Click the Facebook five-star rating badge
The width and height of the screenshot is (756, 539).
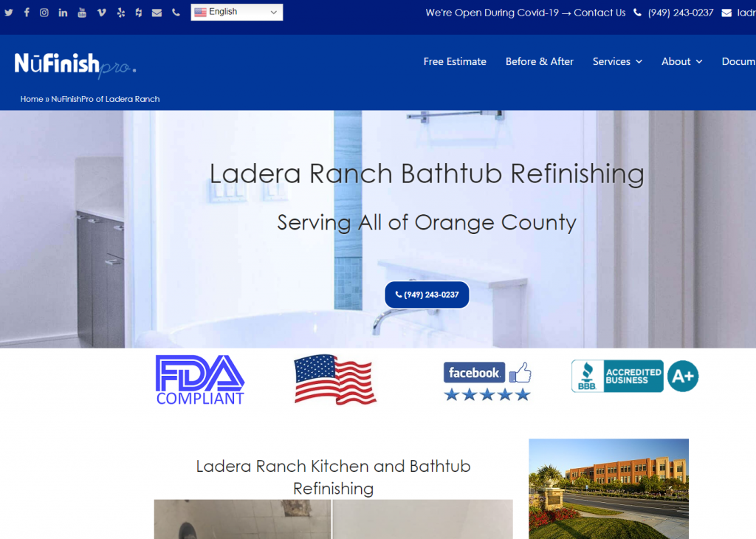tap(487, 381)
